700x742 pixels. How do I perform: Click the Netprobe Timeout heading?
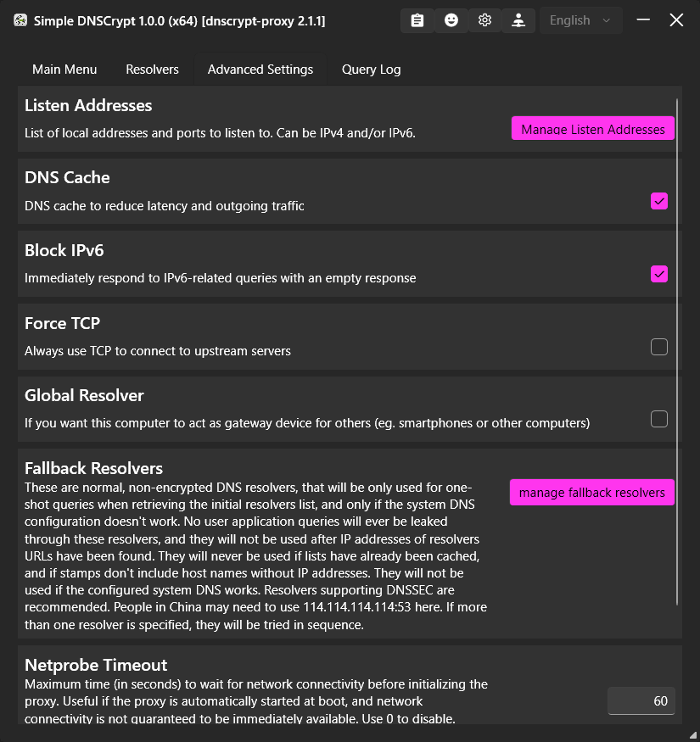tap(96, 665)
